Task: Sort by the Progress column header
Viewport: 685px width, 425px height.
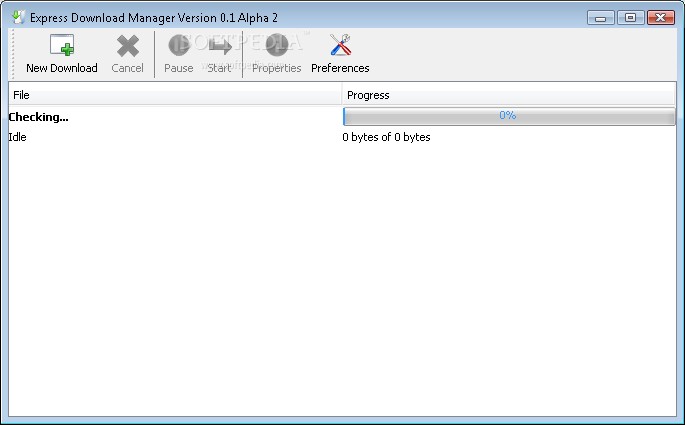Action: tap(509, 95)
